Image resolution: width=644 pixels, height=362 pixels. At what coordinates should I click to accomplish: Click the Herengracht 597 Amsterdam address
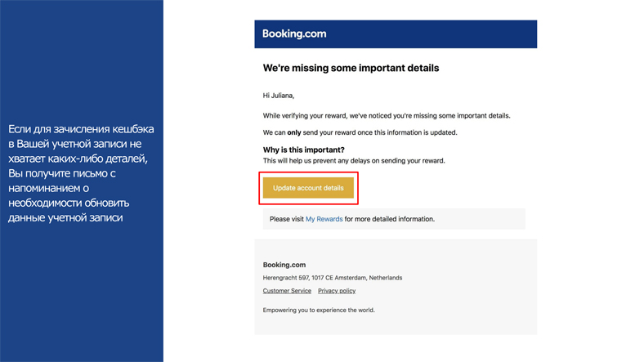pyautogui.click(x=333, y=278)
